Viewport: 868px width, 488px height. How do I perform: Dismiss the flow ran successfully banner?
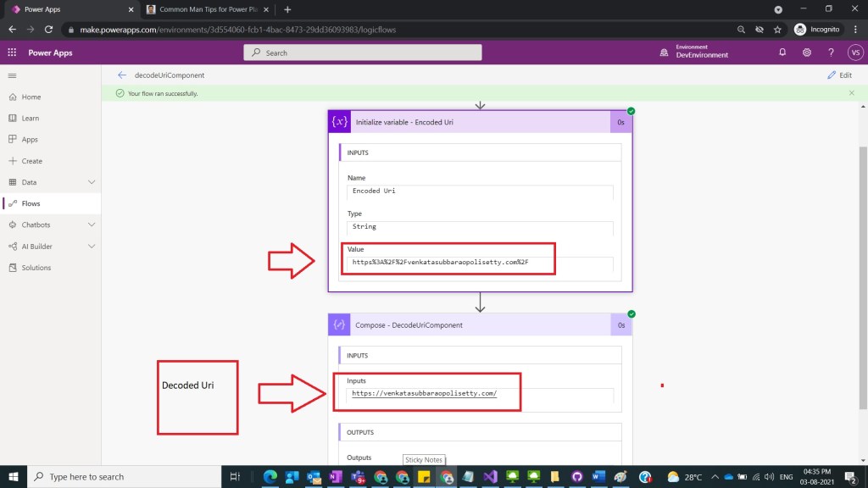(852, 93)
